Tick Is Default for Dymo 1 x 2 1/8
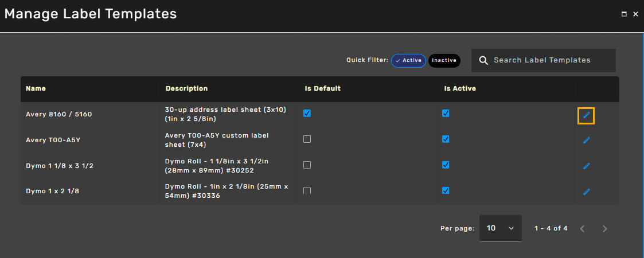The height and width of the screenshot is (258, 644). (x=307, y=190)
